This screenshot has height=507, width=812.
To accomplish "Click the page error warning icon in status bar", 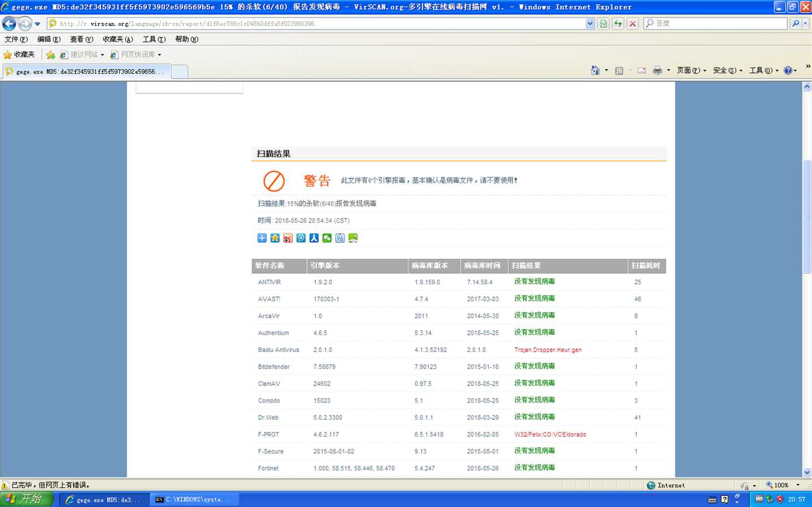I will (5, 485).
